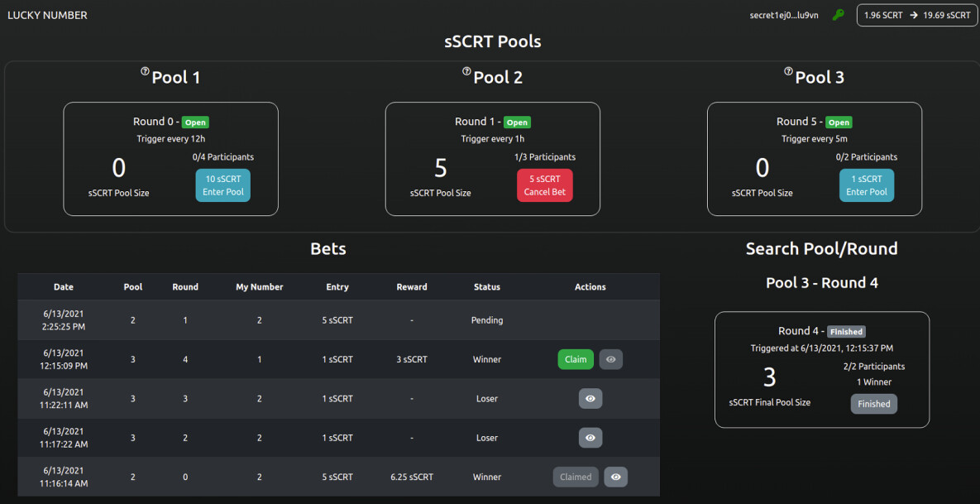View details of Pool 3 Round 3 bet
Image resolution: width=980 pixels, height=504 pixels.
[590, 398]
